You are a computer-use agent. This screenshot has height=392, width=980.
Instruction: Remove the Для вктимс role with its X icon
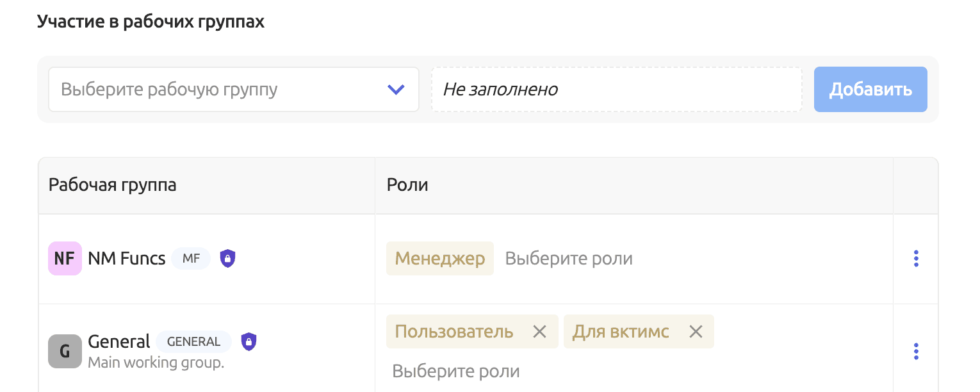coord(696,331)
